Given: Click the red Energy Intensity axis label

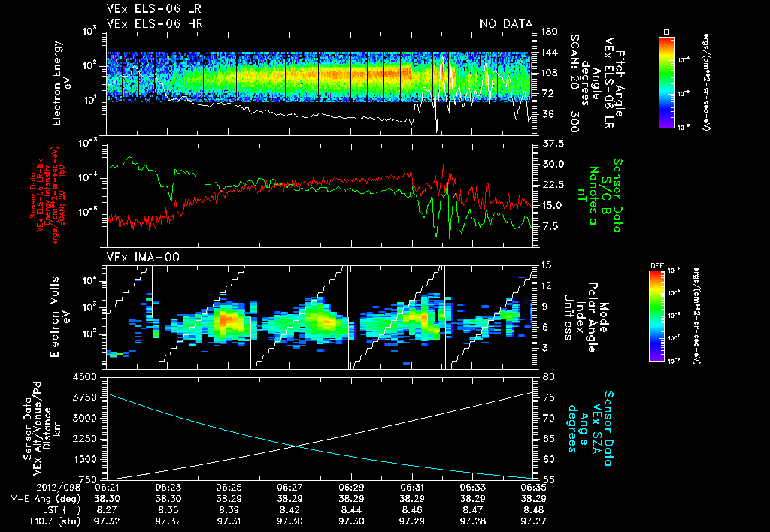Looking at the screenshot, I should tap(46, 195).
